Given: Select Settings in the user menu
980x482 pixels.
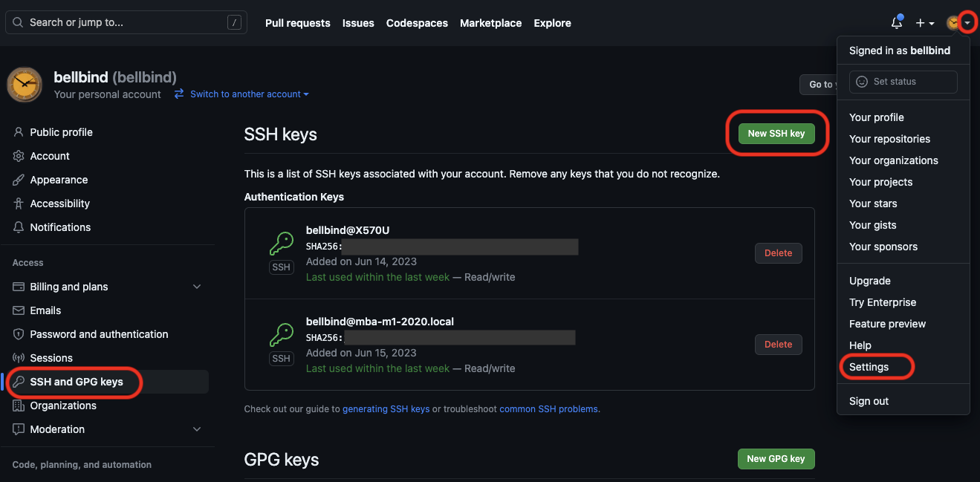Looking at the screenshot, I should click(869, 367).
